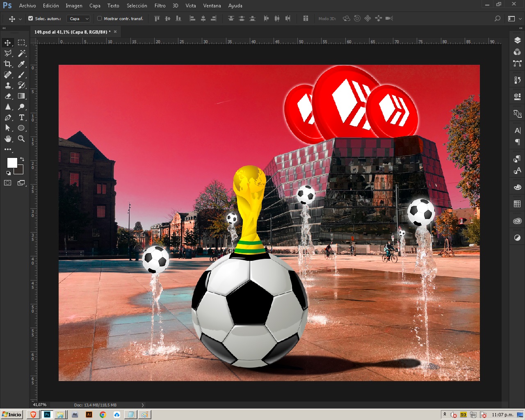Screen dimensions: 525x420
Task: Select the Move tool in toolbox
Action: point(8,43)
